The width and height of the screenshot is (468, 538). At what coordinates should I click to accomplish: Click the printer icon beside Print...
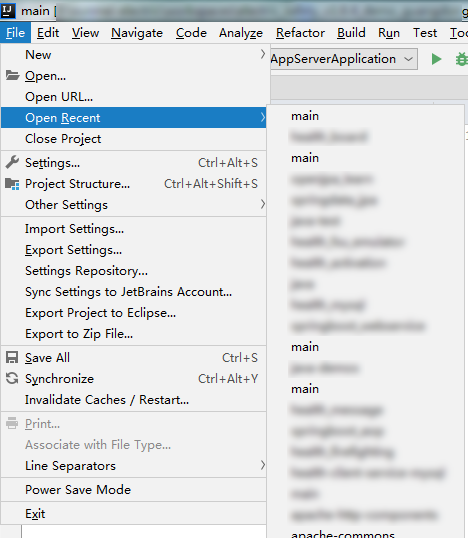pos(12,423)
